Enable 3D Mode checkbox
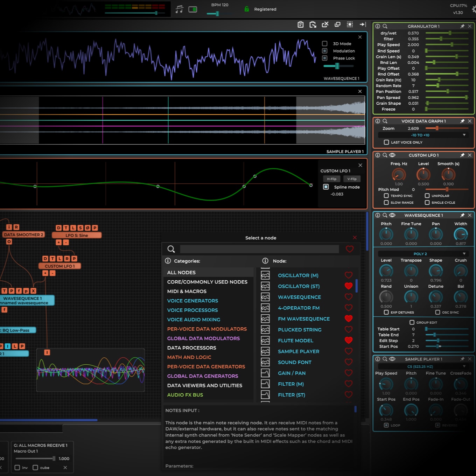 pos(325,44)
